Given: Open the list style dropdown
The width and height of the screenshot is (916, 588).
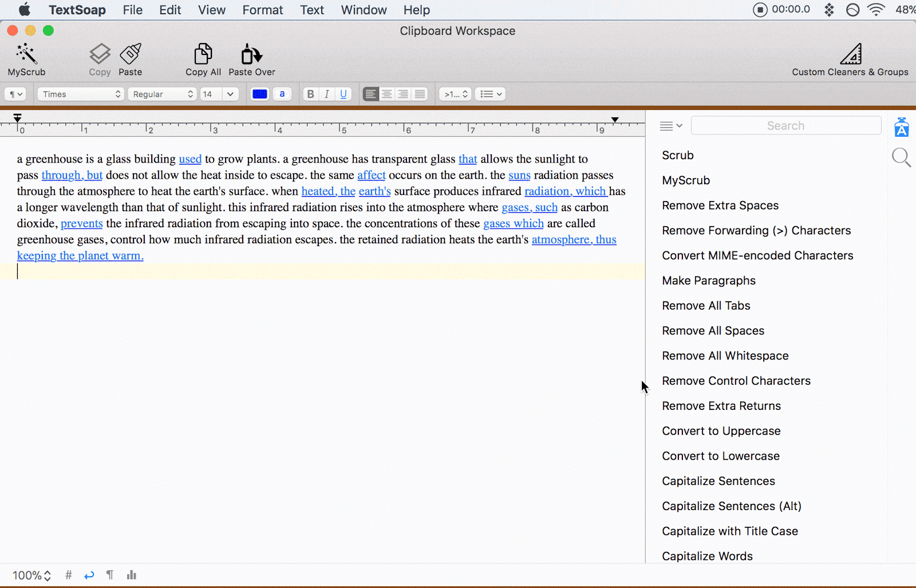Looking at the screenshot, I should [x=491, y=94].
